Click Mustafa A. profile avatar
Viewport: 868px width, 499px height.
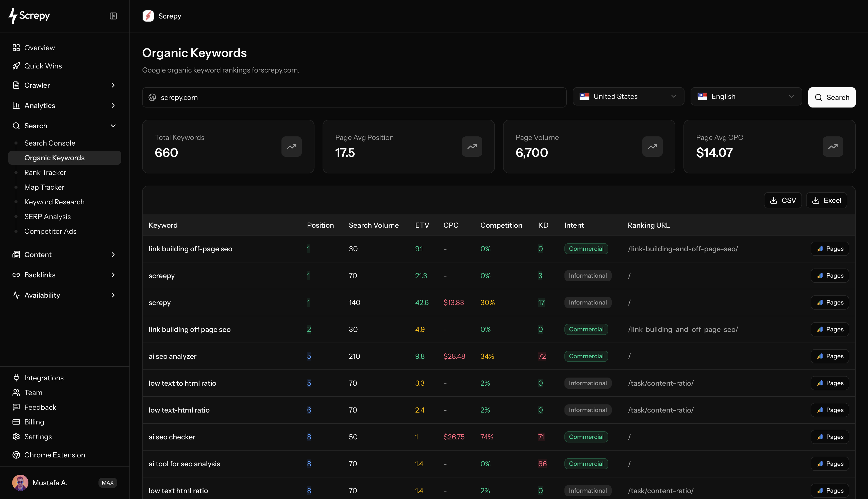[20, 483]
